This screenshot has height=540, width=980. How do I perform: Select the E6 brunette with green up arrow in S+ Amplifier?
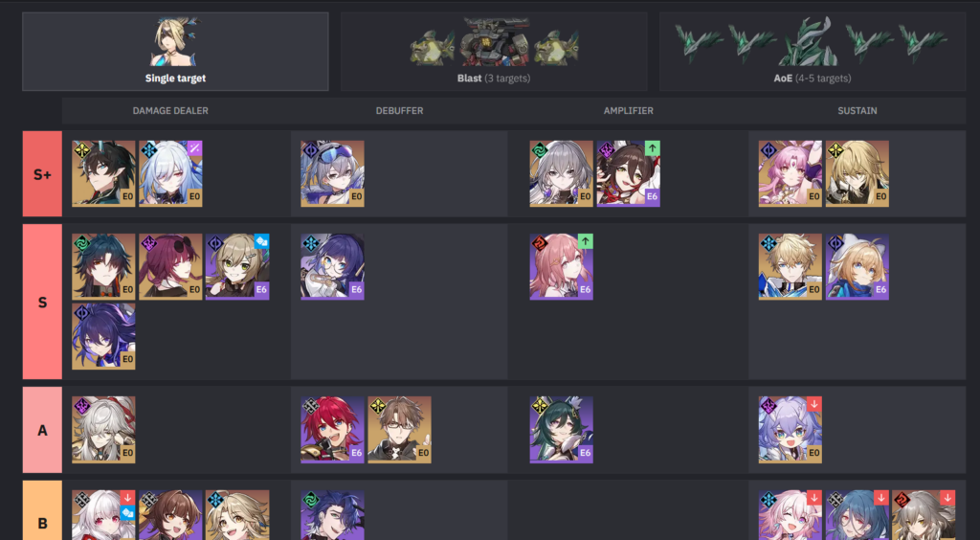click(628, 173)
